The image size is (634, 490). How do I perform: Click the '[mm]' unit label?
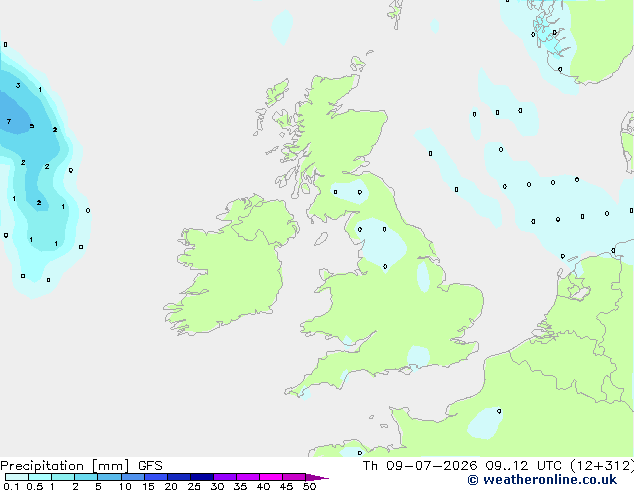point(110,466)
